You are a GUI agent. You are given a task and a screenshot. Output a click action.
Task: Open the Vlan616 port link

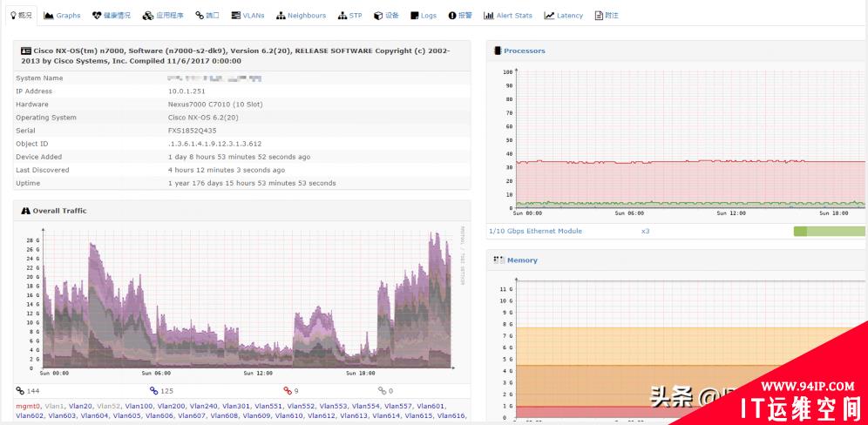(451, 415)
